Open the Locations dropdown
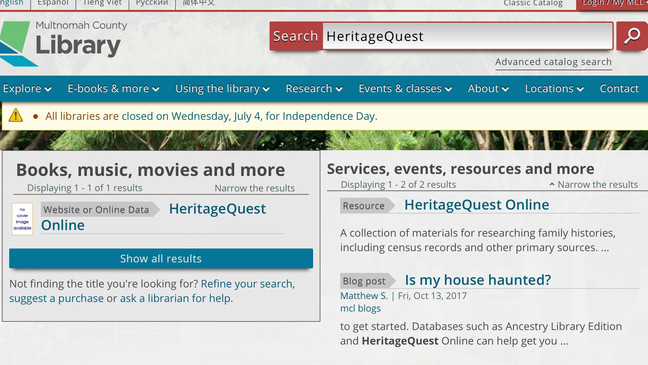 coord(554,88)
